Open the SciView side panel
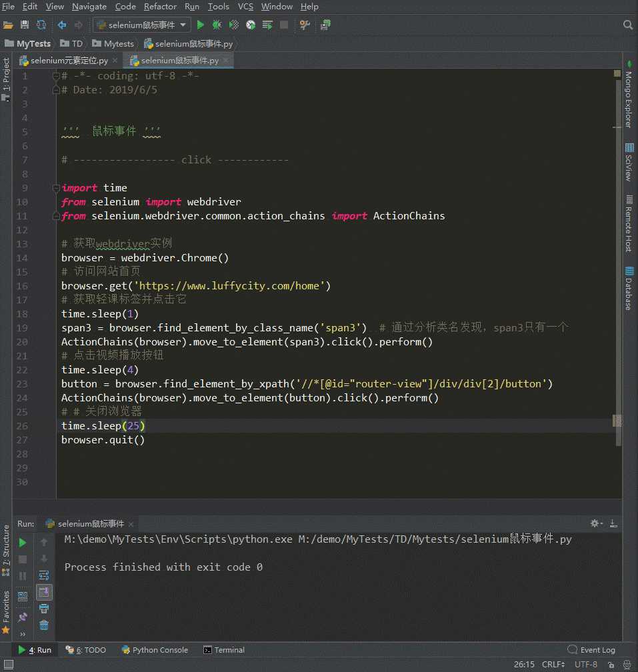Image resolution: width=638 pixels, height=672 pixels. pyautogui.click(x=629, y=163)
